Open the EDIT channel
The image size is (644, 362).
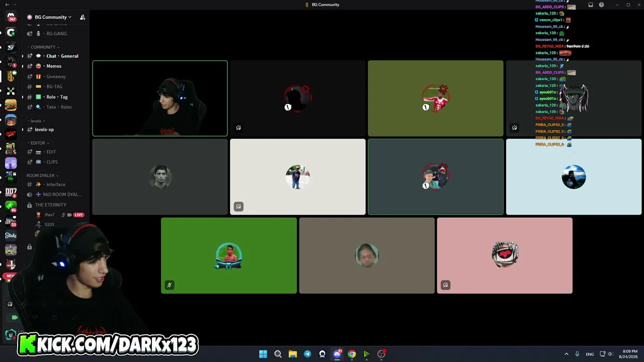click(56, 152)
